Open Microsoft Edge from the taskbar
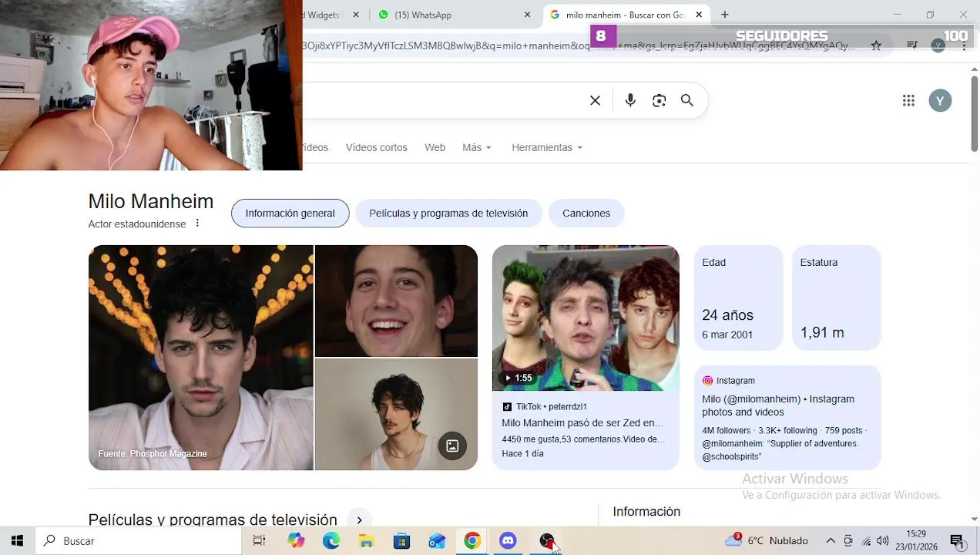The width and height of the screenshot is (980, 555). point(331,541)
